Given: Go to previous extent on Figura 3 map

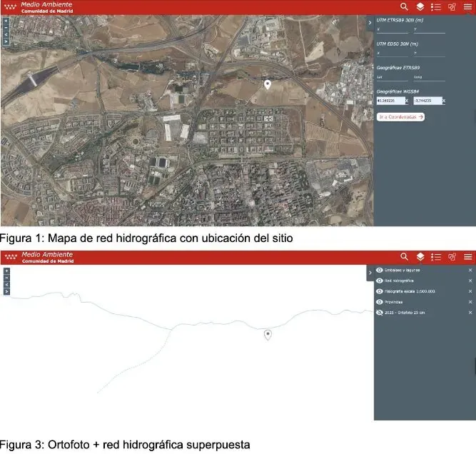Looking at the screenshot, I should [x=6, y=285].
